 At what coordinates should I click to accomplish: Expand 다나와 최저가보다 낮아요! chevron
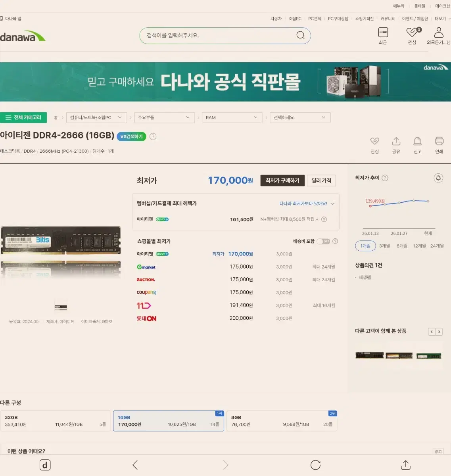click(x=333, y=203)
